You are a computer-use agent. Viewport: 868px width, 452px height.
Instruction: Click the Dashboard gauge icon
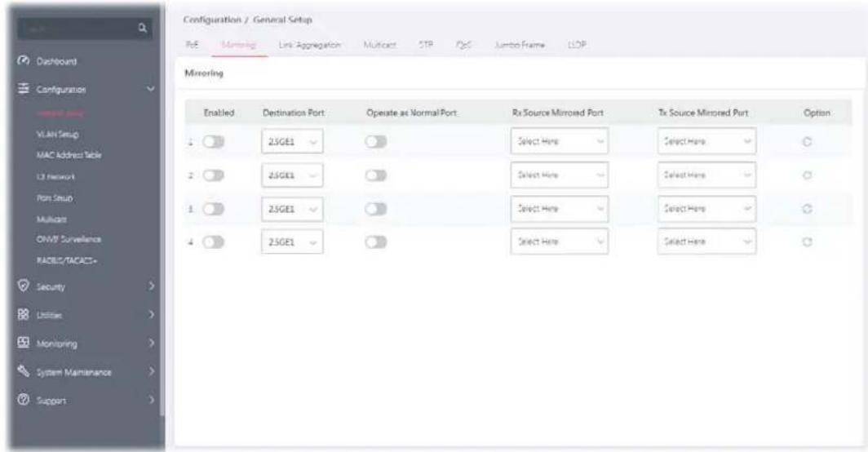point(24,60)
